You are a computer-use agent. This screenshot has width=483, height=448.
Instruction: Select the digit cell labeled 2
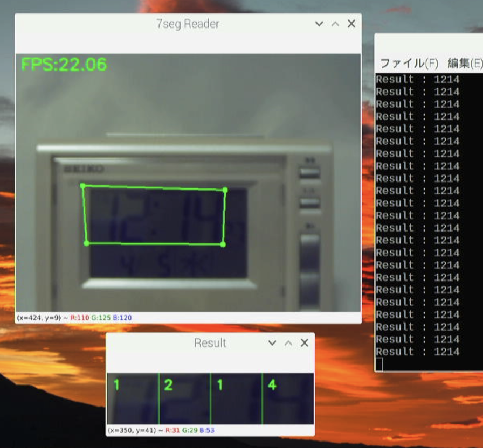[x=185, y=398]
